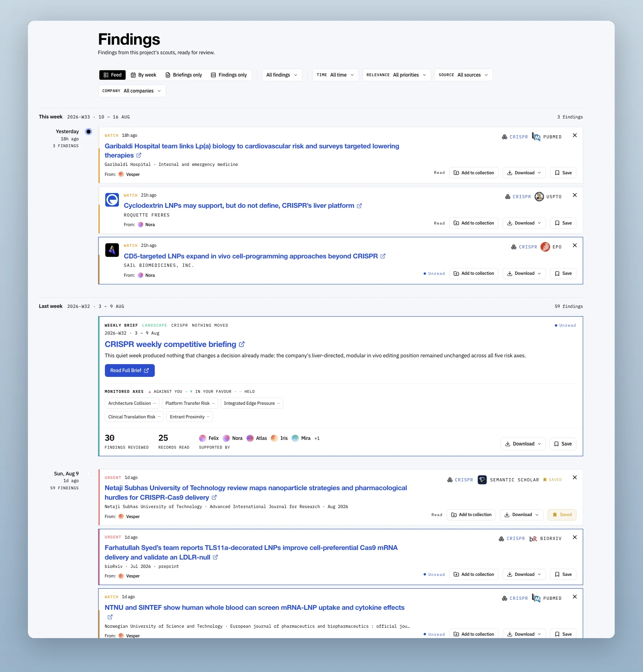Expand the Source All sources dropdown
The width and height of the screenshot is (643, 672).
463,75
